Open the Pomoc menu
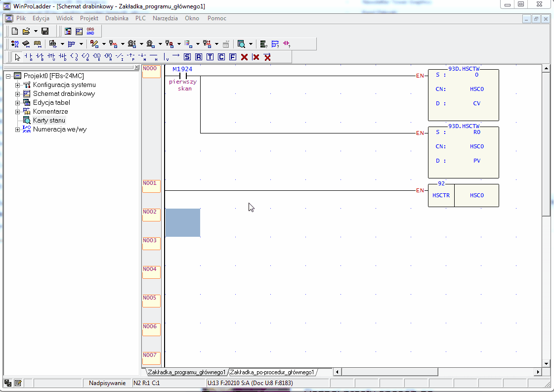 point(216,18)
